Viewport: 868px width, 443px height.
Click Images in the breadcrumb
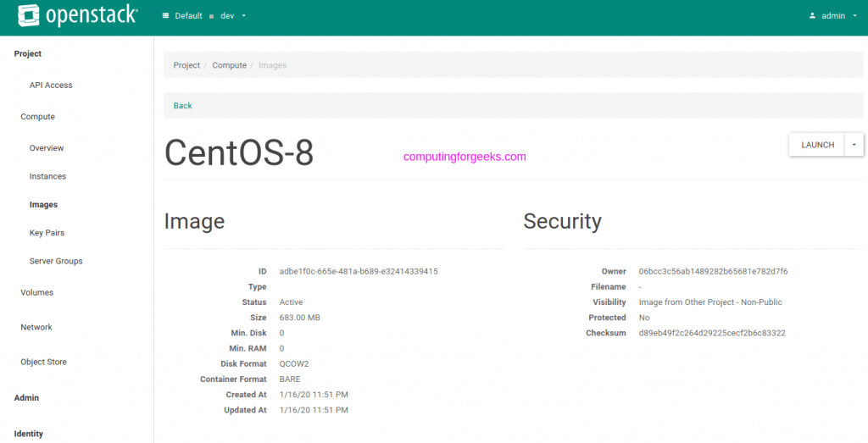[x=272, y=65]
